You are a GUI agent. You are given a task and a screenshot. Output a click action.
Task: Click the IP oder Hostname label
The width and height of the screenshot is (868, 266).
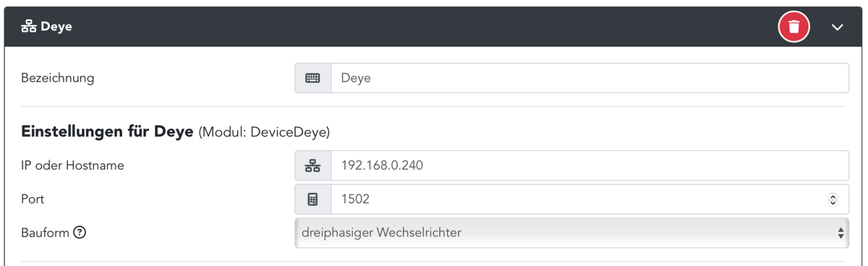[x=72, y=166]
